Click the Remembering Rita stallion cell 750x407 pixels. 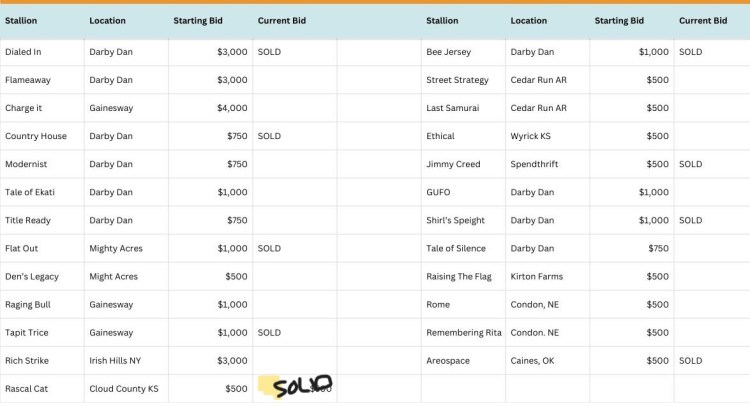click(463, 332)
